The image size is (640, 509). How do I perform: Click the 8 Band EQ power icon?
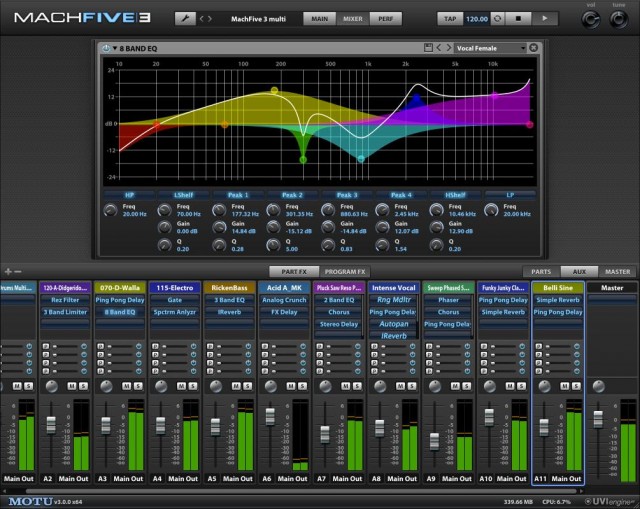[x=107, y=47]
